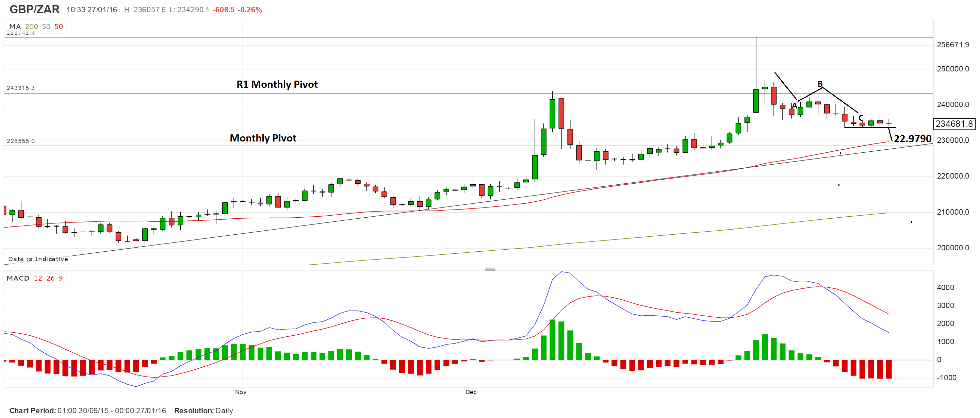Viewport: 980px width, 418px height.
Task: Click the grey 50 MA period value
Action: tap(46, 27)
